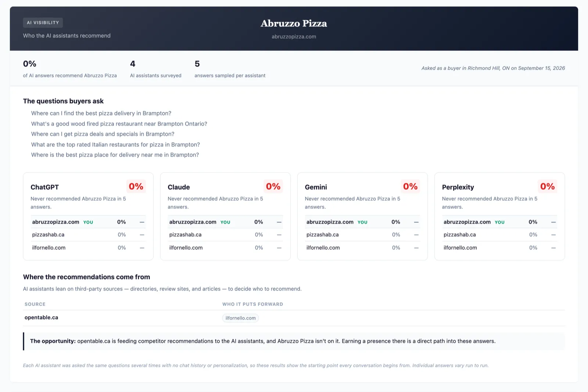This screenshot has width=588, height=392.
Task: Click abruzzopizza.com row in Perplexity card
Action: (x=499, y=222)
